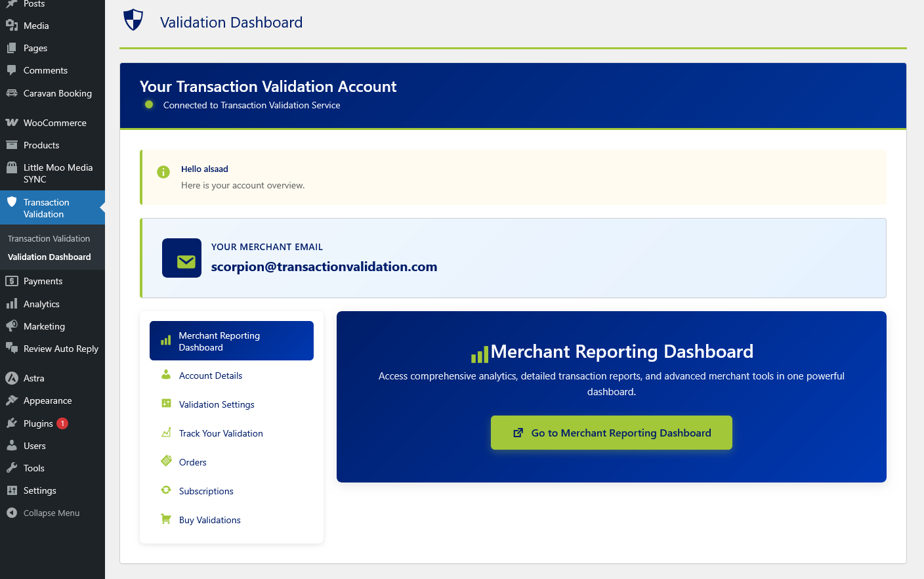Click the scorpion@transactionvalidation.com email text

click(324, 267)
